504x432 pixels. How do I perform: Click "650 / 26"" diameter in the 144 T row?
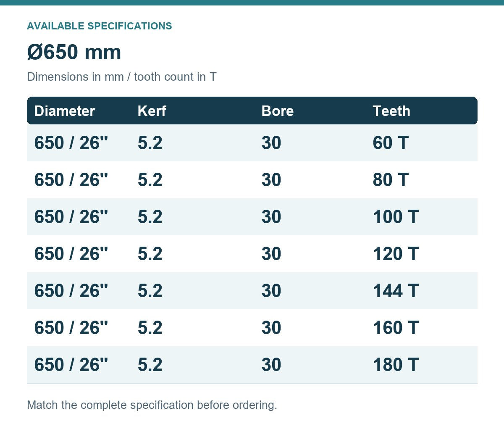[x=71, y=291]
